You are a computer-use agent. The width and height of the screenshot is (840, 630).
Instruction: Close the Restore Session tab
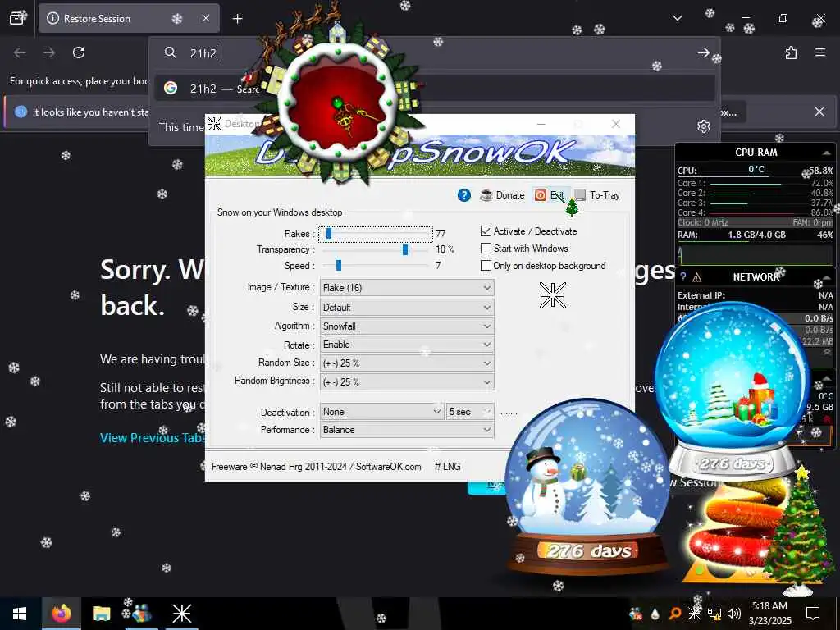(x=206, y=18)
